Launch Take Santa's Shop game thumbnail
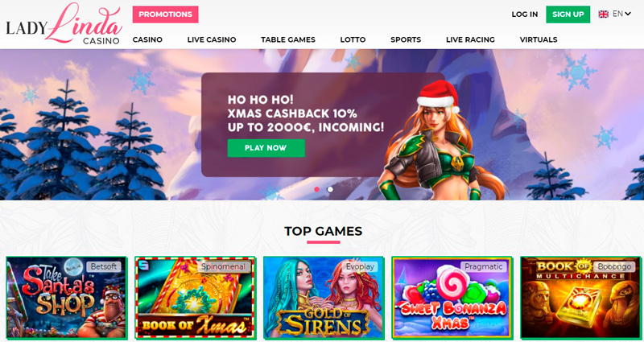The height and width of the screenshot is (342, 644). pos(67,298)
